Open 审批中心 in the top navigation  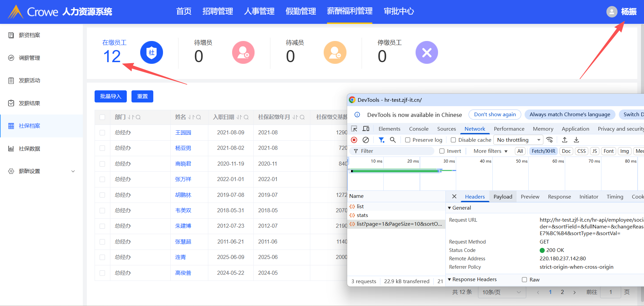[398, 11]
